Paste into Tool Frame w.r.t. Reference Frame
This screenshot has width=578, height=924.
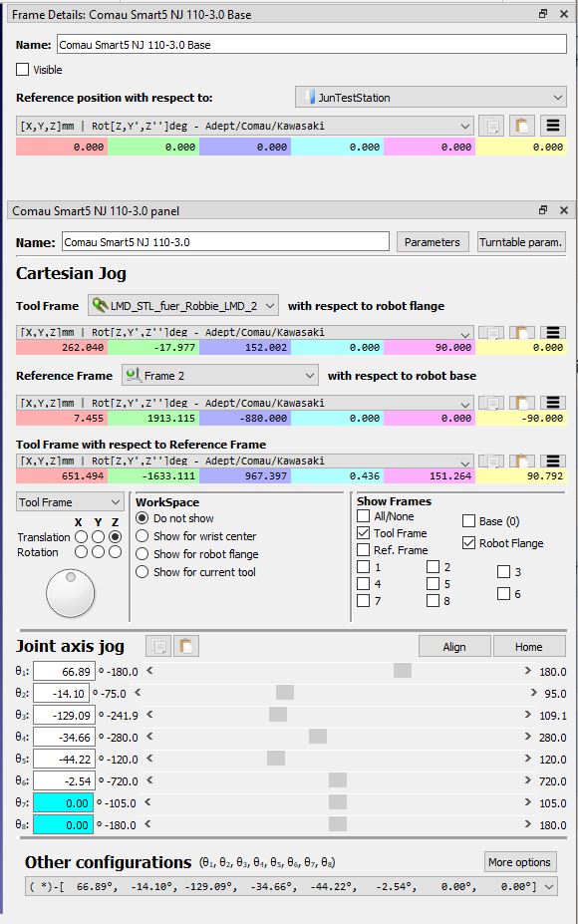[x=521, y=461]
